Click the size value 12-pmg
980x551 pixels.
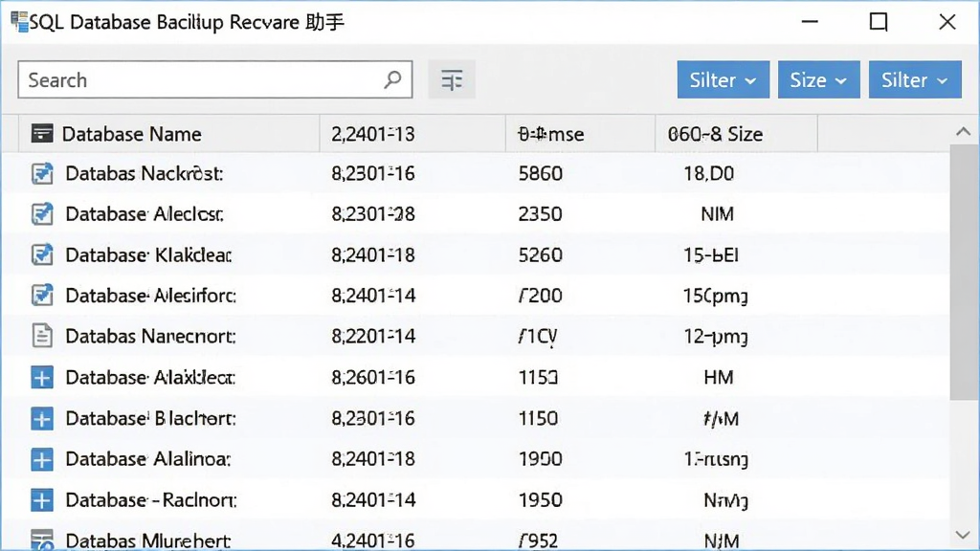(716, 337)
